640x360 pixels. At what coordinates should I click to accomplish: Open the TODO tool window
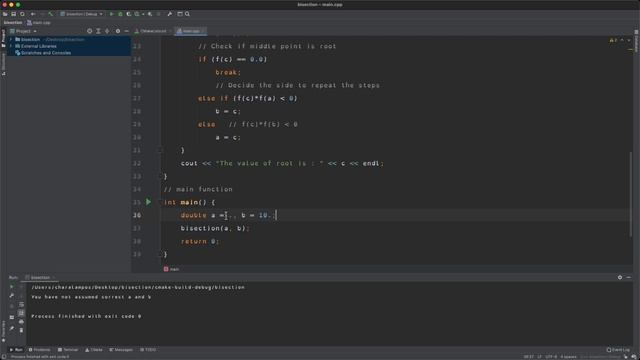click(x=148, y=350)
